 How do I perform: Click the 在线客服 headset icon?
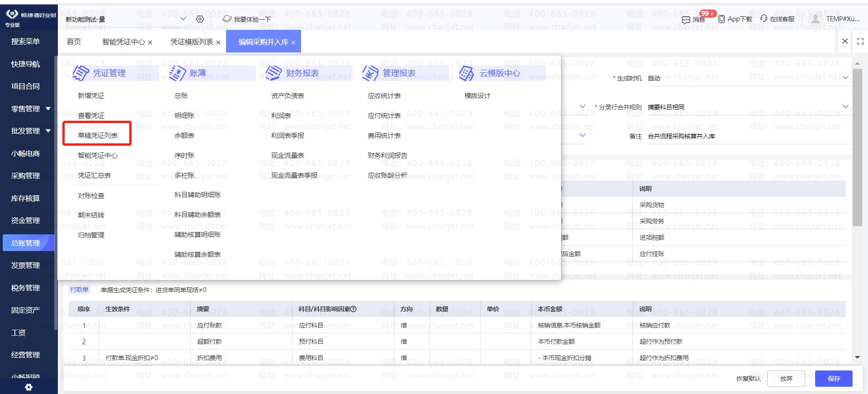pos(764,19)
